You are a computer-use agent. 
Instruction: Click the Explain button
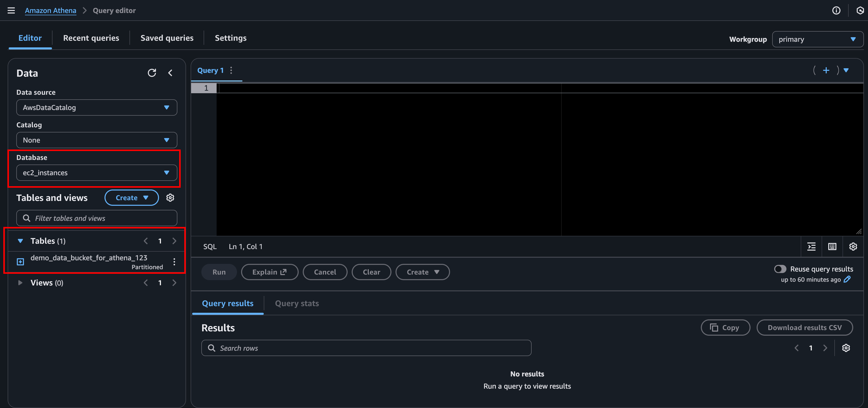[269, 272]
